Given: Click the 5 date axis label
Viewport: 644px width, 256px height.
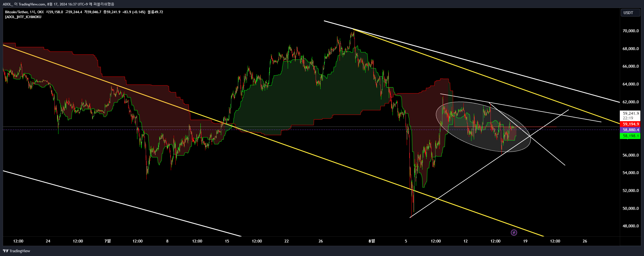Looking at the screenshot, I should [406, 241].
